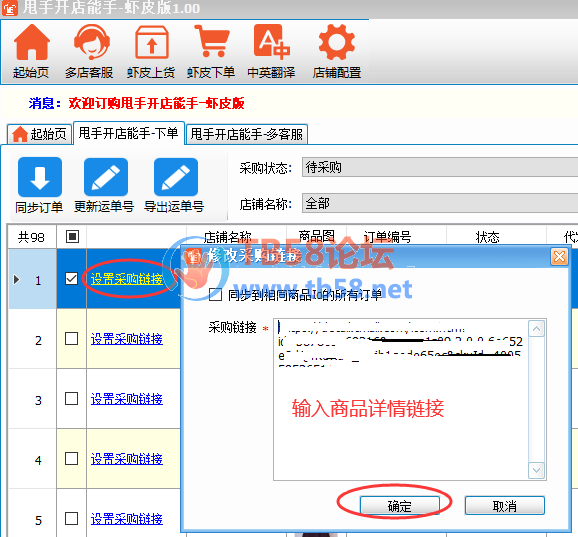The height and width of the screenshot is (537, 578).
Task: Open the 采购状态 dropdown showing 待采购
Action: [x=440, y=167]
